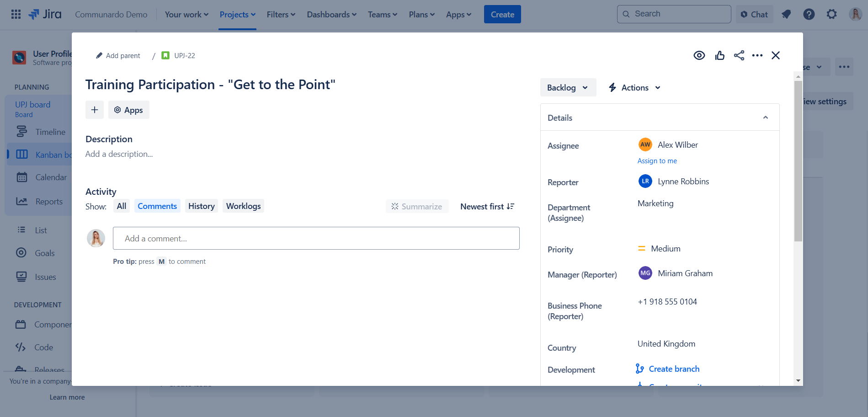Collapse the Details panel

765,118
